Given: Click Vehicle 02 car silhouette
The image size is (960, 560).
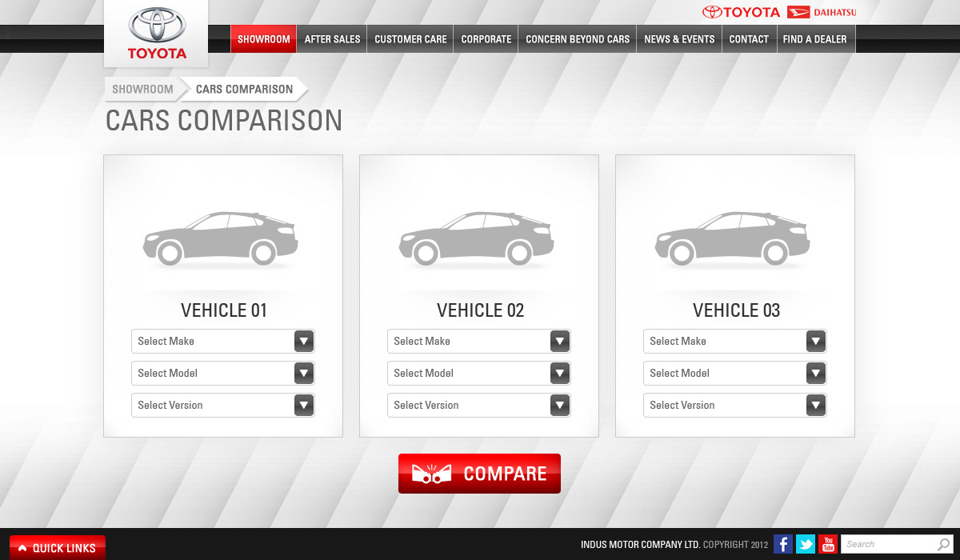Looking at the screenshot, I should [477, 238].
